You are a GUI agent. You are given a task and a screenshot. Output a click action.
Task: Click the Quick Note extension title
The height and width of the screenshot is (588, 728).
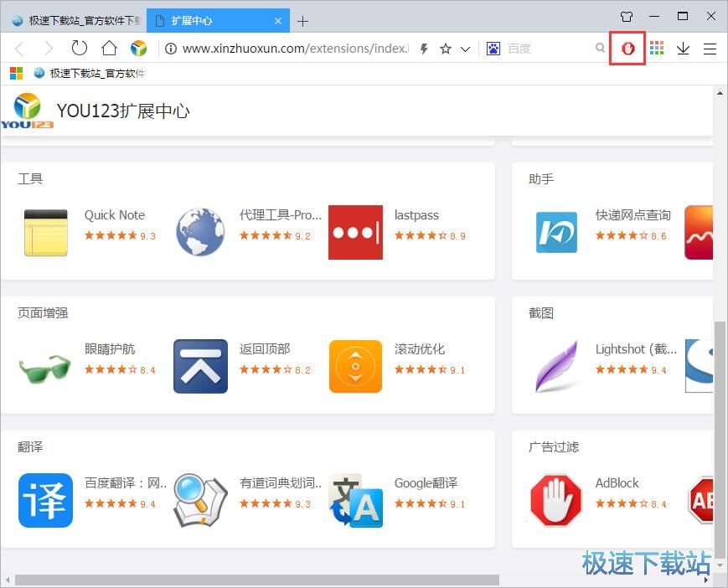point(115,215)
